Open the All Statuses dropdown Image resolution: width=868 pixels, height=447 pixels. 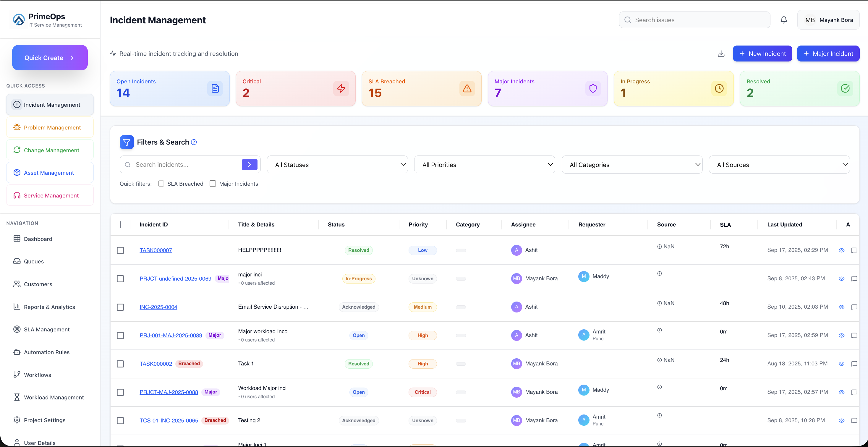[x=337, y=165]
